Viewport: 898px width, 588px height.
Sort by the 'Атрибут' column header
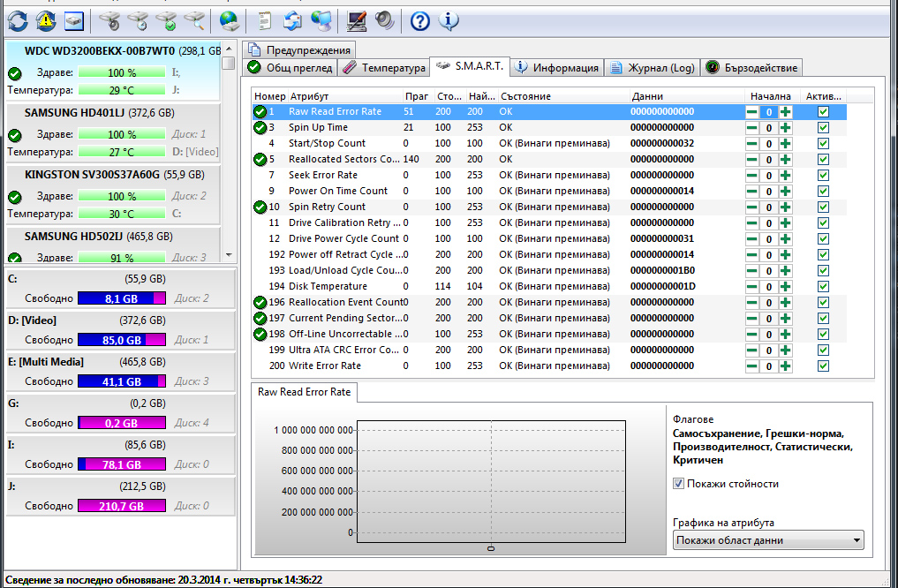345,96
